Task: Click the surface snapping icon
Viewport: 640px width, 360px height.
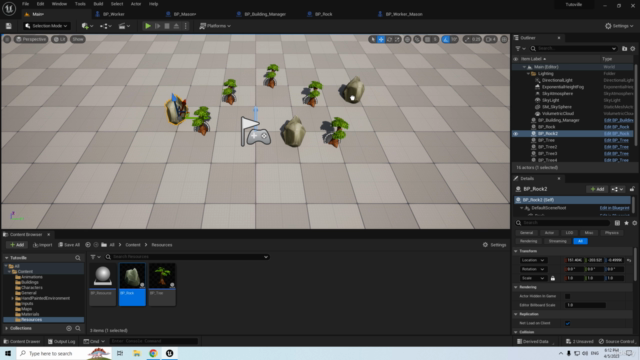Action: (417, 39)
